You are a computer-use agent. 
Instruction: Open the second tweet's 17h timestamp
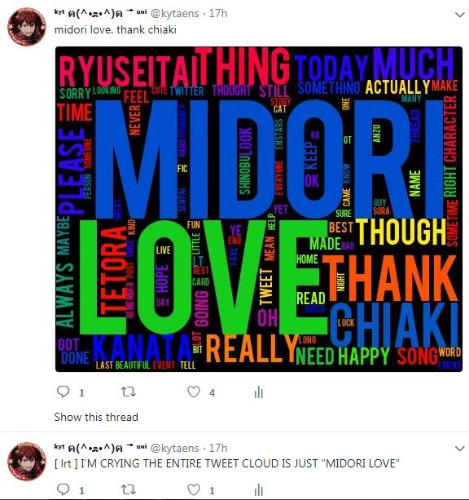click(218, 448)
